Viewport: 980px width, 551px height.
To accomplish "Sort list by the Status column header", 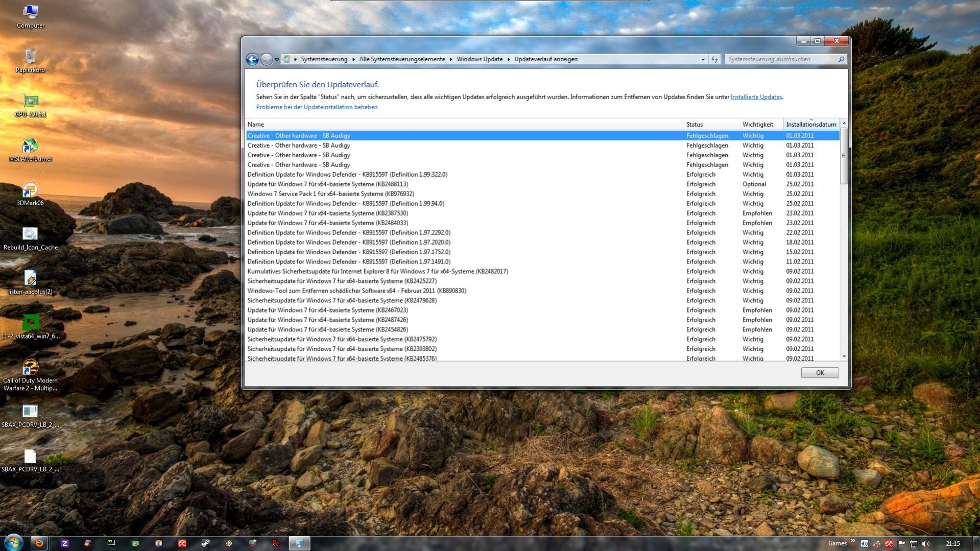I will tap(711, 125).
